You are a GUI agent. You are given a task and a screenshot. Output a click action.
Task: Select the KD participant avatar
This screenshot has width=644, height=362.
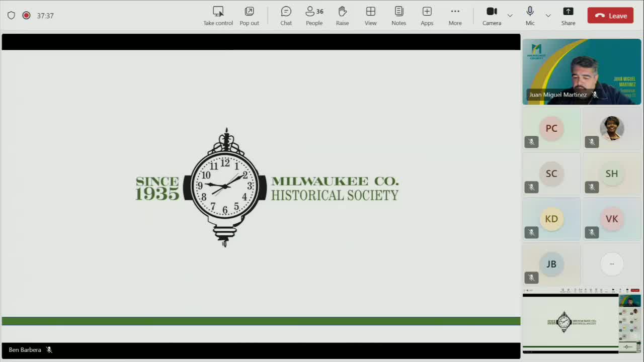pos(551,219)
